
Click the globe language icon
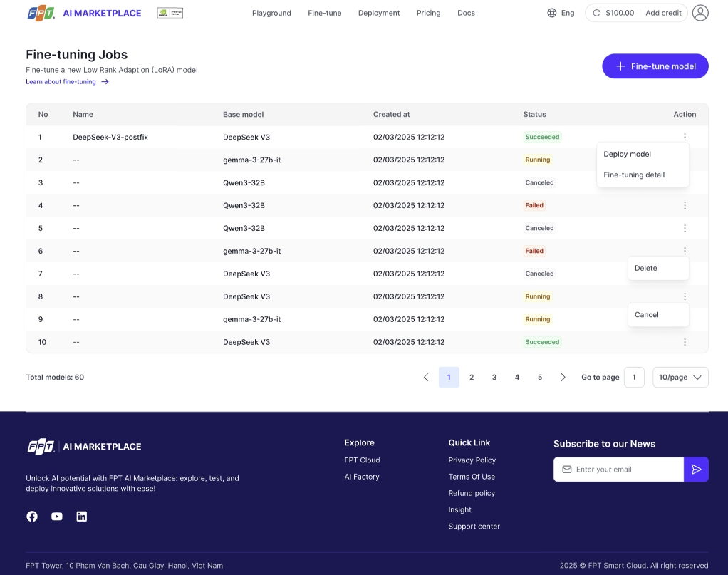pyautogui.click(x=551, y=13)
